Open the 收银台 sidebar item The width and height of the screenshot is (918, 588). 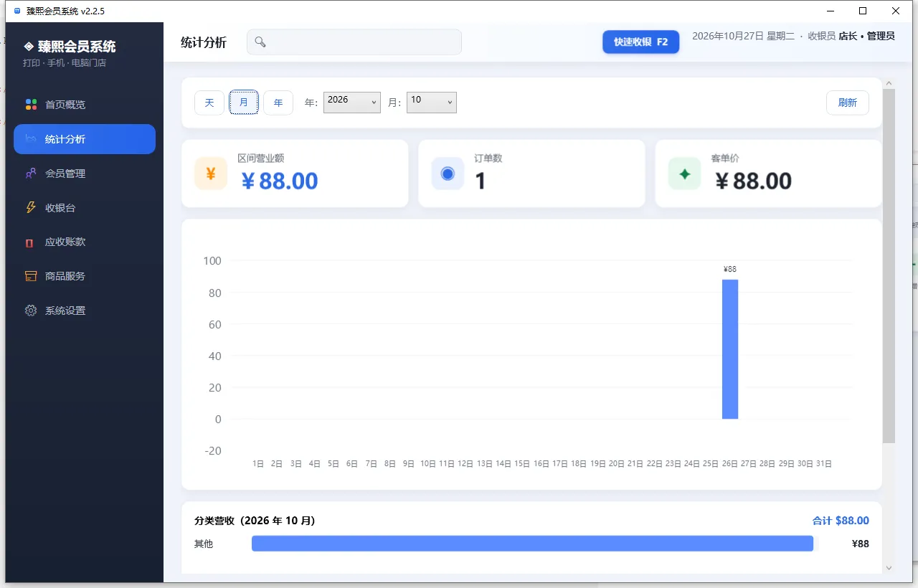(x=85, y=208)
